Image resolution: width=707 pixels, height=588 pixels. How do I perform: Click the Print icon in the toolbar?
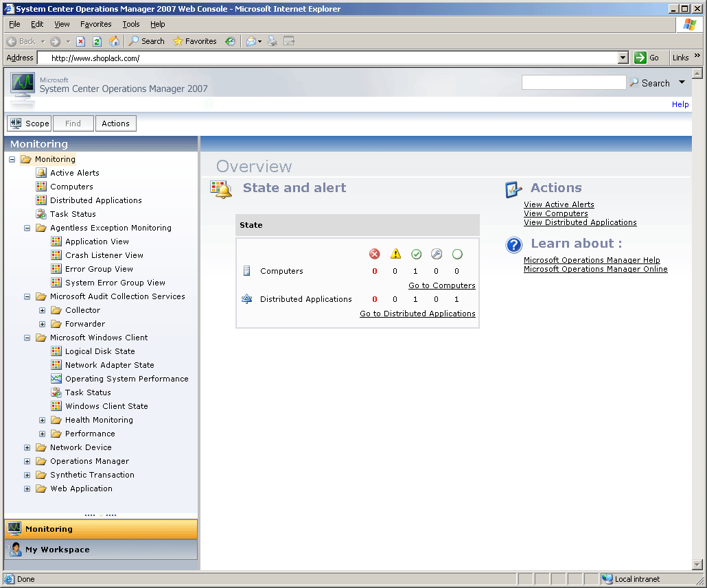click(x=273, y=41)
